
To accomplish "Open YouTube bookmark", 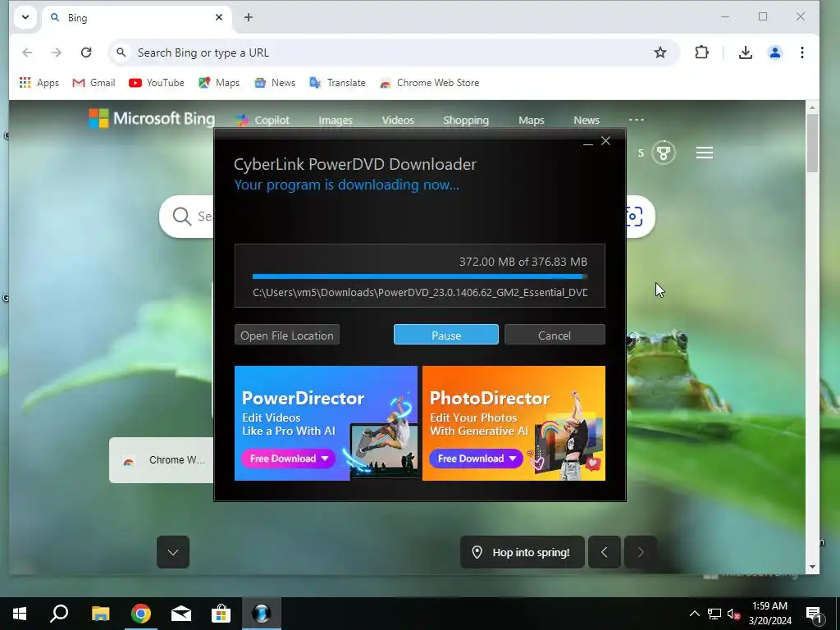I will 157,83.
